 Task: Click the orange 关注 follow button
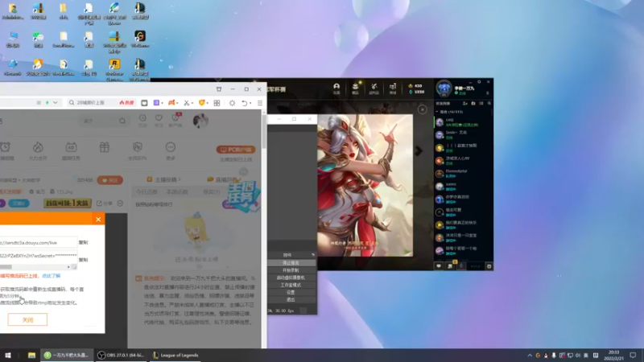pos(109,180)
